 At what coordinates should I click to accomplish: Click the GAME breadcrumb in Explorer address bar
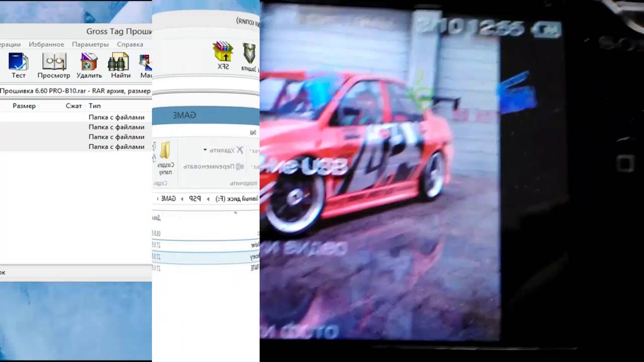click(x=168, y=199)
